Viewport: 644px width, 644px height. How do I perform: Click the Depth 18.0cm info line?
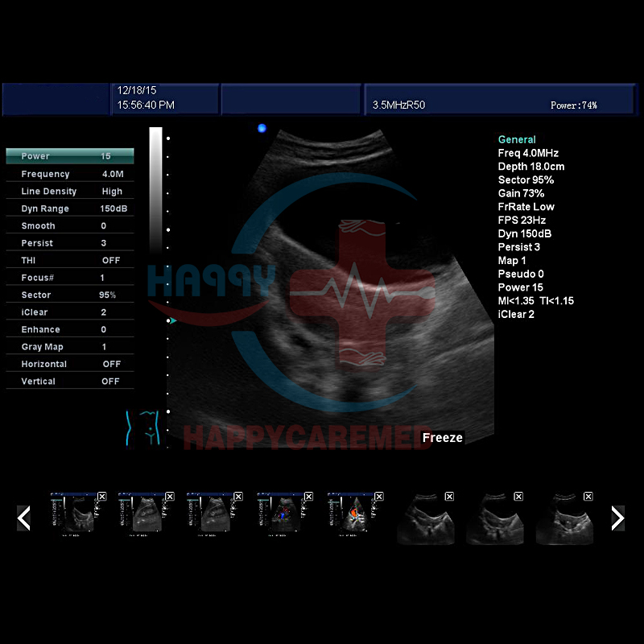point(531,167)
